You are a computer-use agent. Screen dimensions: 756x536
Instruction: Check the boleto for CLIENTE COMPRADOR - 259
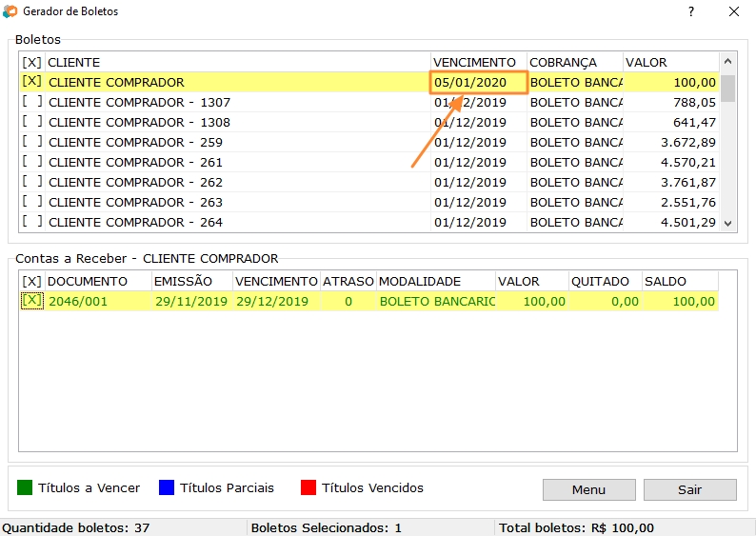[x=31, y=142]
